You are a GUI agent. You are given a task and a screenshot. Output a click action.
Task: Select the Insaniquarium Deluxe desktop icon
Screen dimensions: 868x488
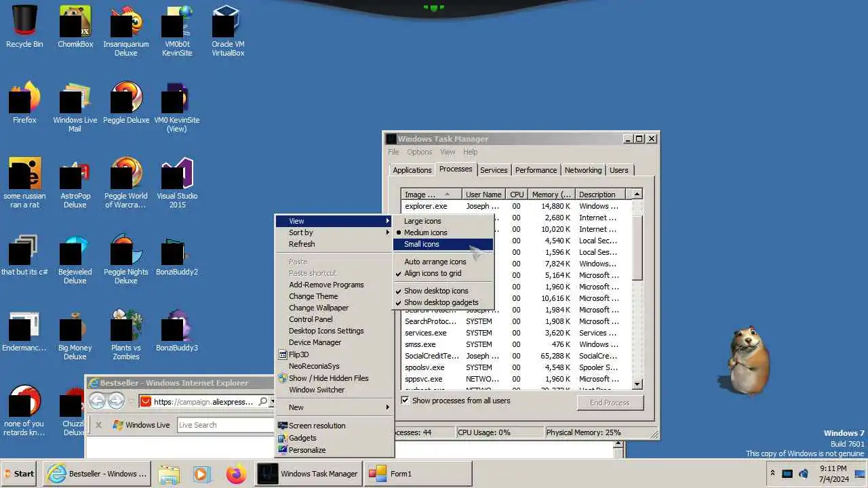(x=126, y=31)
